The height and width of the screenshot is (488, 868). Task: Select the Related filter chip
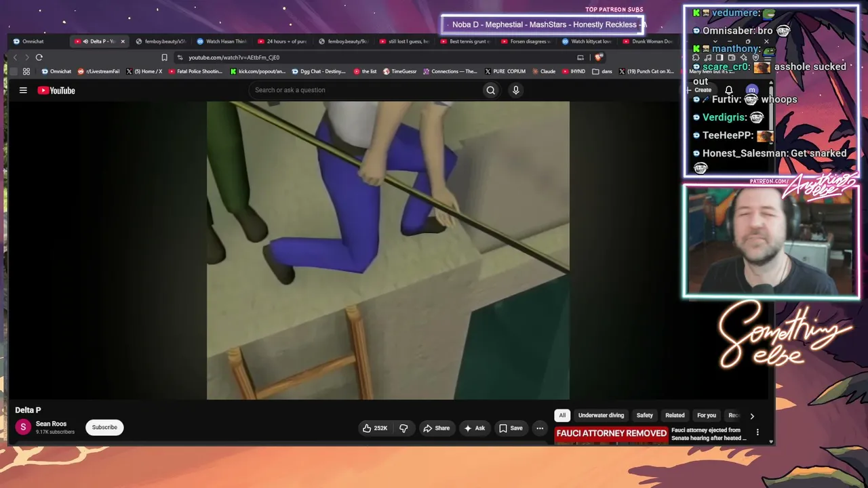[x=675, y=415]
